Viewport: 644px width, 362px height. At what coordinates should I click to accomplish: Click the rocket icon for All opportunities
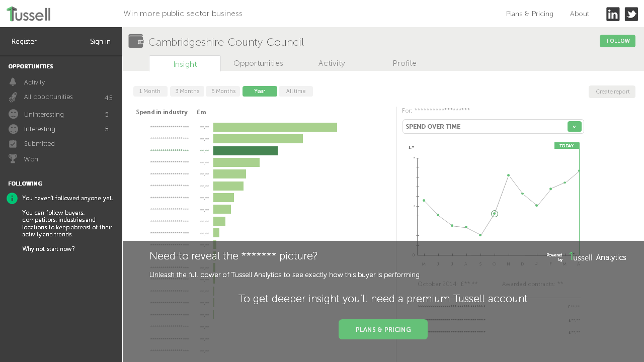13,97
